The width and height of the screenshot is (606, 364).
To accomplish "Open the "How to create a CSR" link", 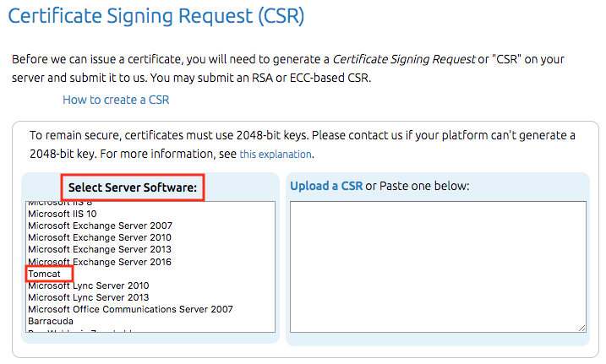I will point(116,100).
